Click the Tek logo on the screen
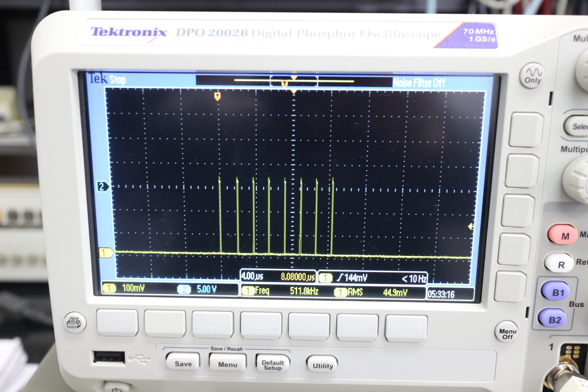Image resolution: width=588 pixels, height=392 pixels. coord(98,78)
